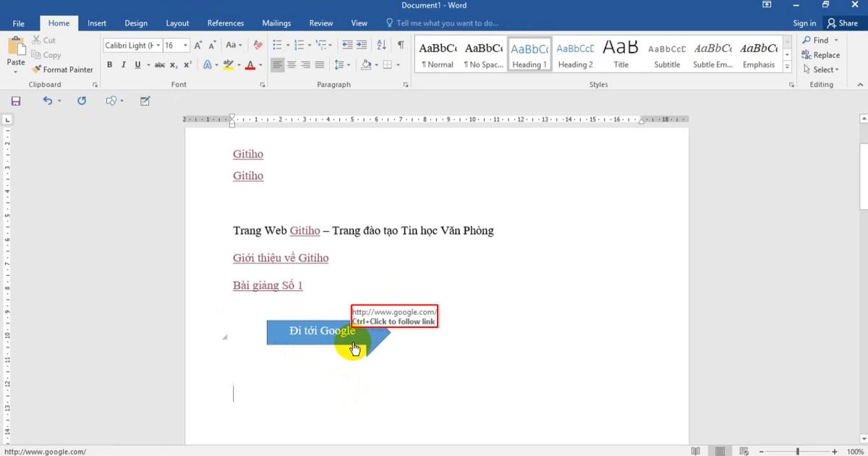Click the Clear All Formatting icon

point(258,45)
